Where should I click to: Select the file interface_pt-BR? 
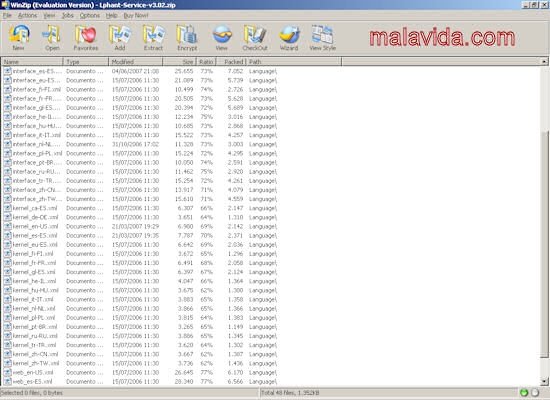(37, 162)
